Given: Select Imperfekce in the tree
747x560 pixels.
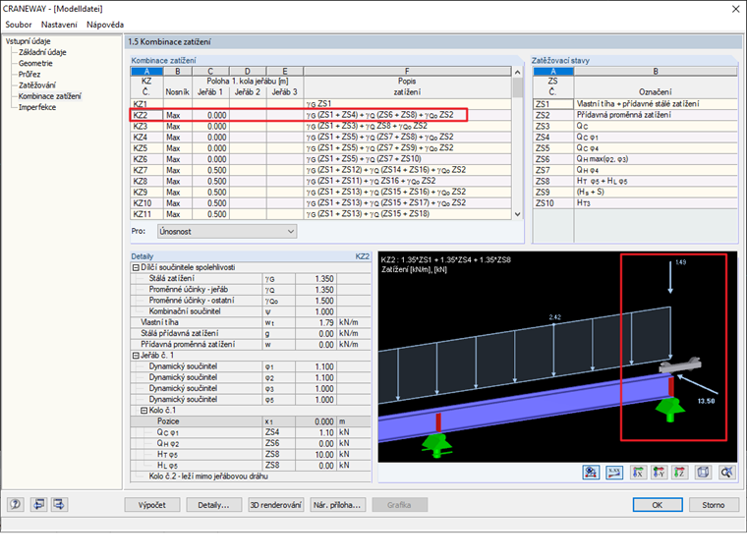Looking at the screenshot, I should (x=37, y=107).
